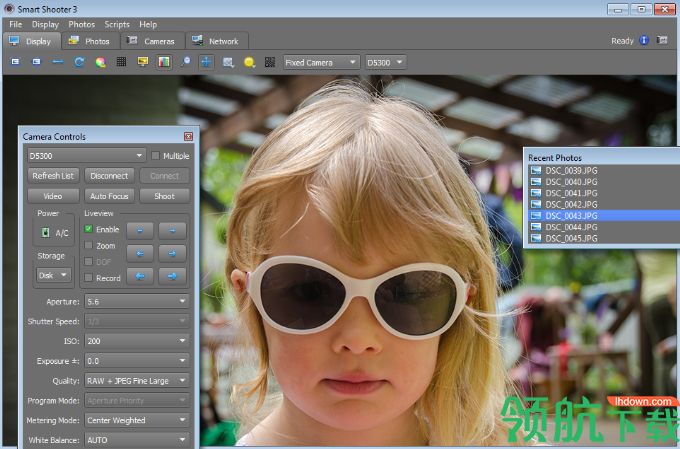The height and width of the screenshot is (449, 680).
Task: Toggle the histogram toolbar icon
Action: pyautogui.click(x=164, y=62)
